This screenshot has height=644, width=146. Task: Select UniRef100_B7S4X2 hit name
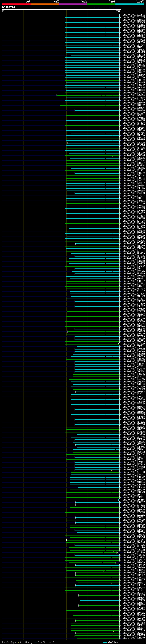[x=133, y=75]
